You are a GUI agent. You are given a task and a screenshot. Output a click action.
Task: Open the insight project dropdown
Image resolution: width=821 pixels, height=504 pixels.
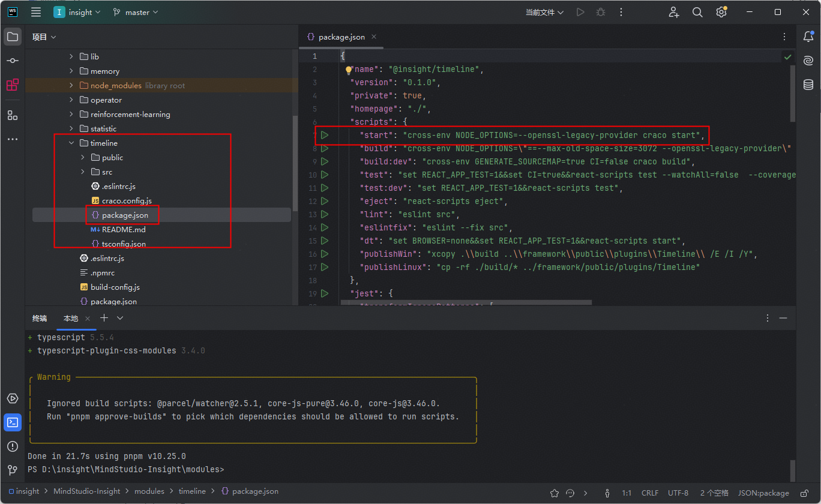click(x=77, y=12)
